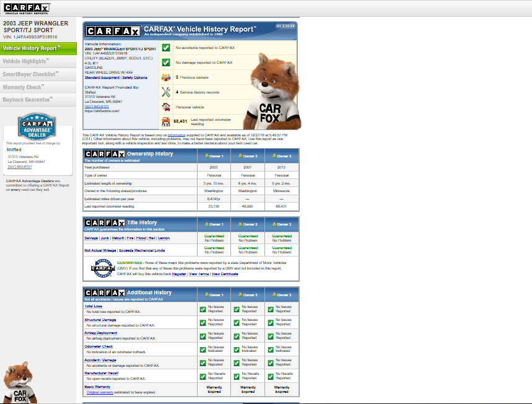Viewport: 532px width, 404px height.
Task: Open the View Certificate link
Action: (x=225, y=274)
